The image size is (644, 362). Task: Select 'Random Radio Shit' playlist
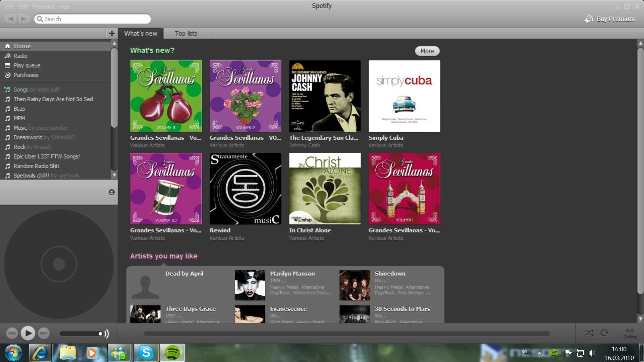55,166
